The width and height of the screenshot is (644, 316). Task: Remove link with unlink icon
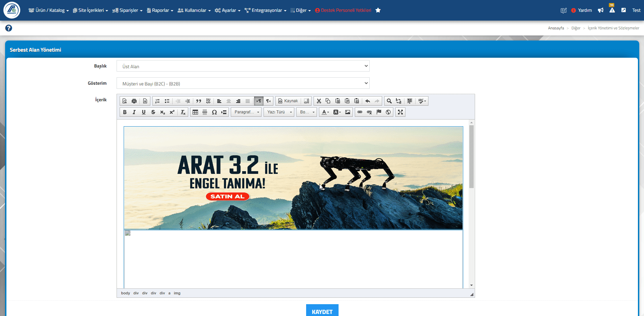point(369,112)
